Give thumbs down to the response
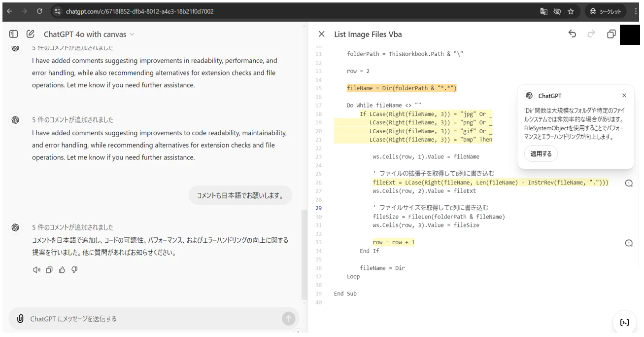 coord(75,270)
